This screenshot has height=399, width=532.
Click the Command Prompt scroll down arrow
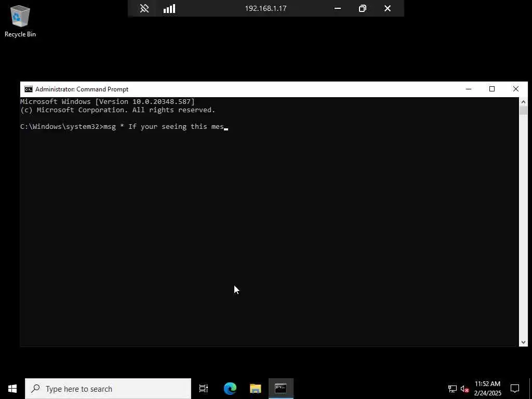coord(523,342)
